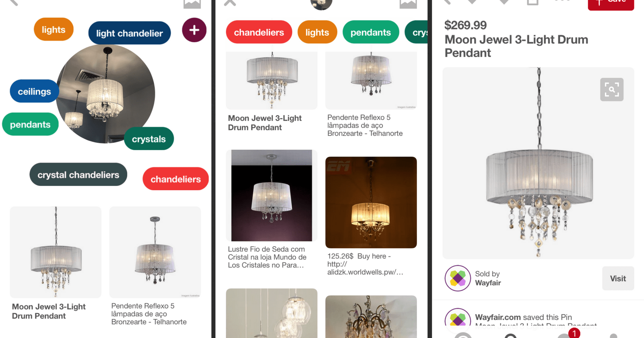Select red "chandeliers" tag in middle panel

[x=259, y=32]
